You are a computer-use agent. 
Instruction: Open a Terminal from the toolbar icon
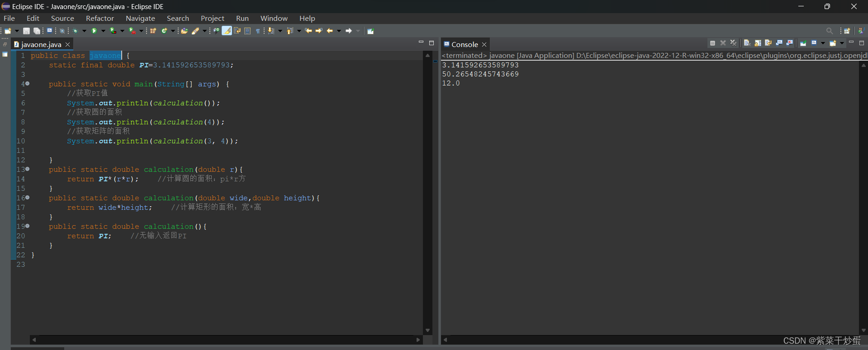coord(49,30)
